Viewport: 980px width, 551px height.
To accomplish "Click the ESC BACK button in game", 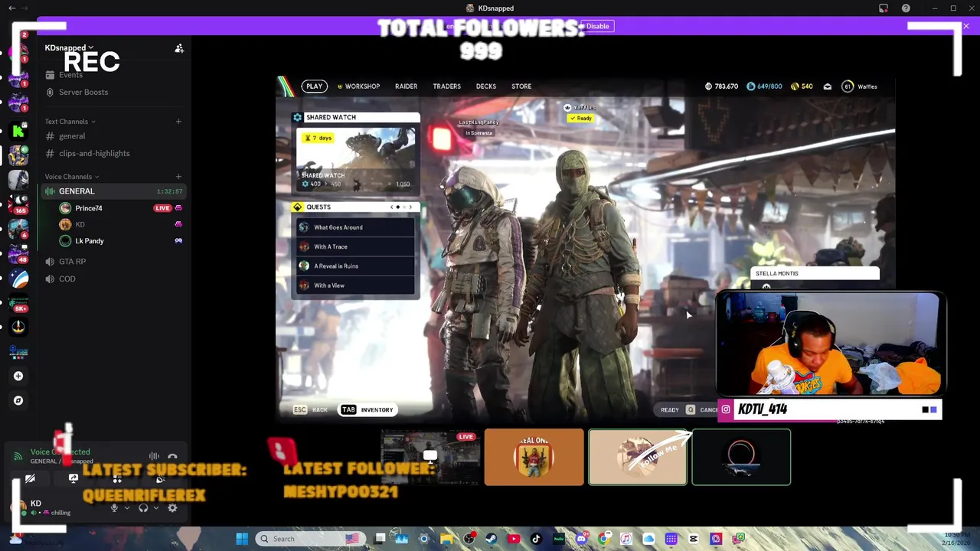I will [311, 410].
